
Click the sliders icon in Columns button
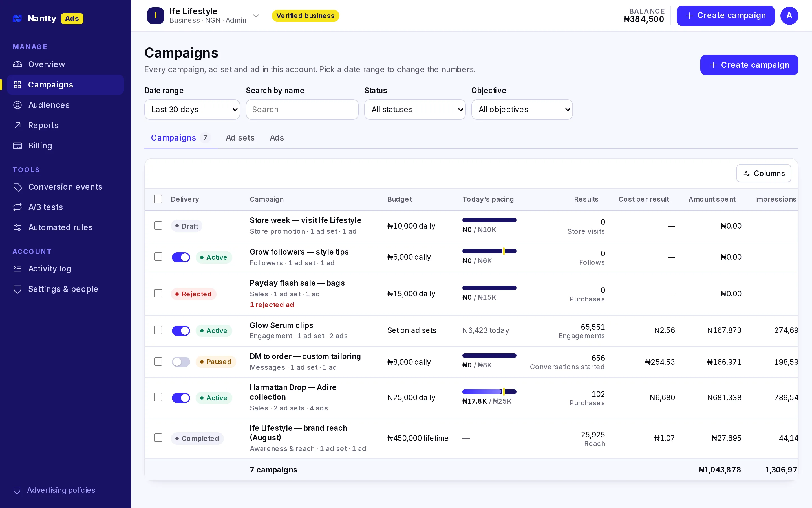pyautogui.click(x=747, y=173)
